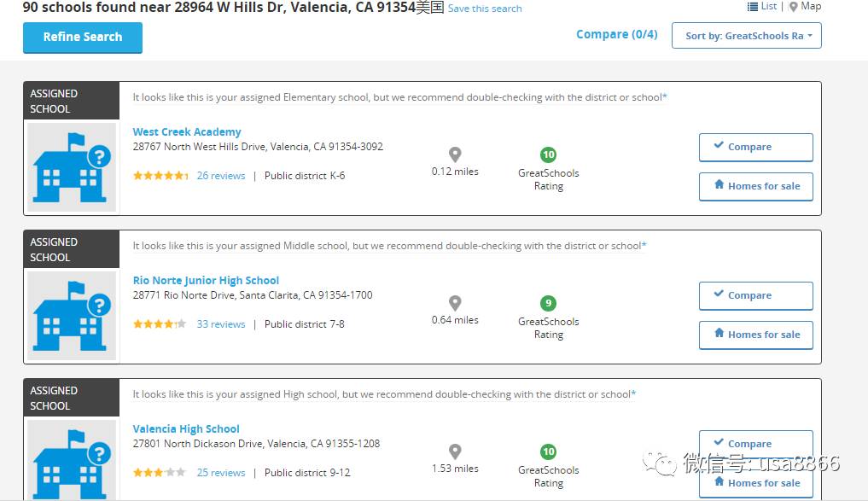Toggle Compare for Valencia High School
This screenshot has height=501, width=868.
point(755,444)
